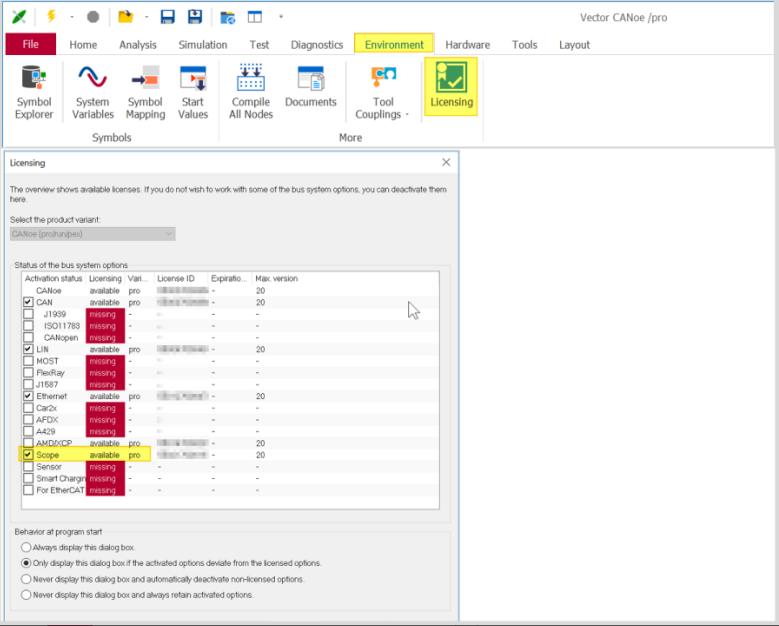Select 'Always display this dialog box'
Screen dimensions: 779x626
(25, 548)
